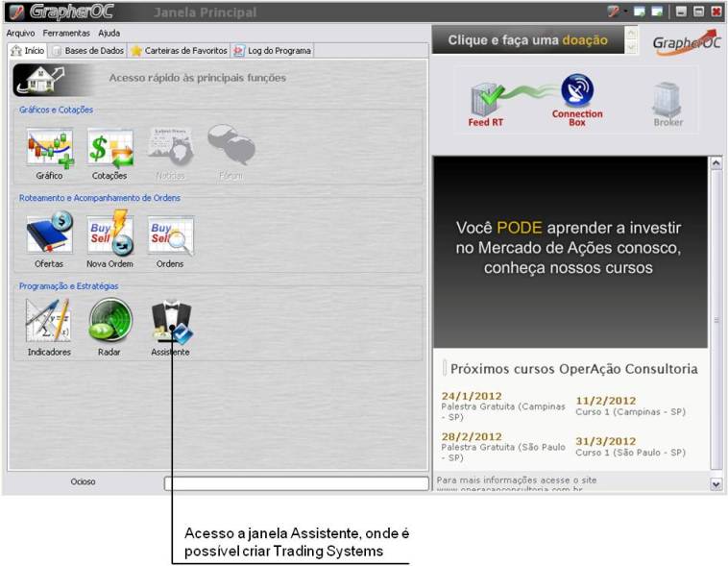The width and height of the screenshot is (728, 566).
Task: Launch the Nova Ordem icon
Action: coord(110,233)
